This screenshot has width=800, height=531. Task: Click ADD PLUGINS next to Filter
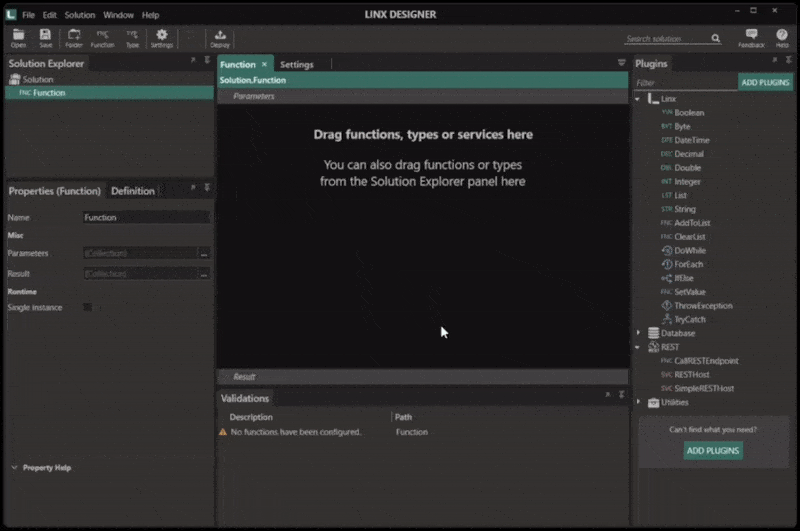pyautogui.click(x=765, y=82)
